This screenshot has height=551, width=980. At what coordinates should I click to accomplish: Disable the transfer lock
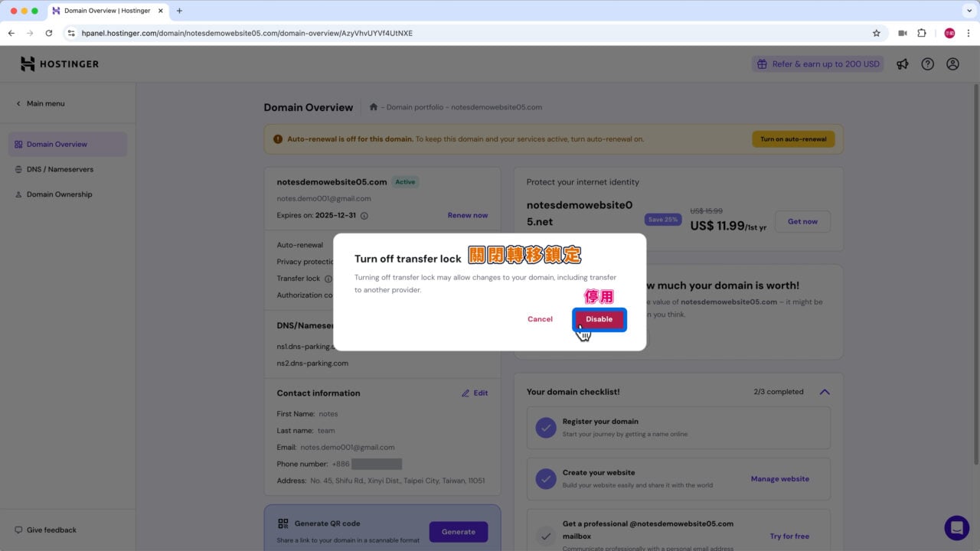pyautogui.click(x=599, y=319)
